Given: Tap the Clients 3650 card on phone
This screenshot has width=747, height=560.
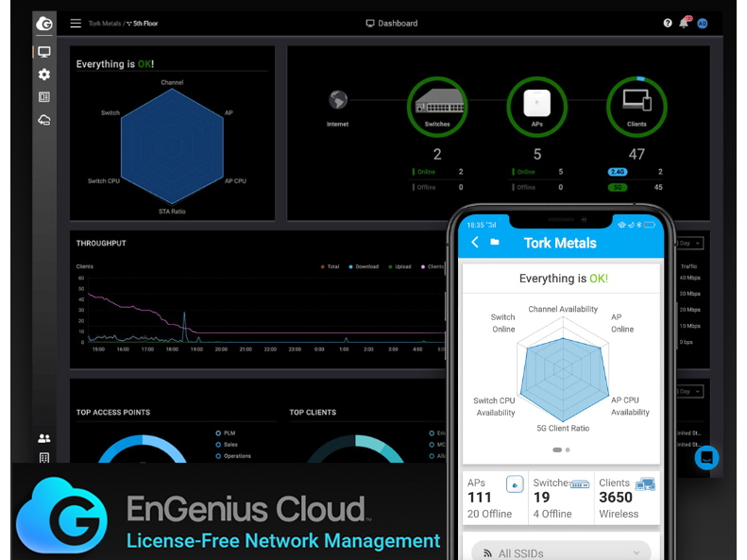Looking at the screenshot, I should click(x=627, y=498).
